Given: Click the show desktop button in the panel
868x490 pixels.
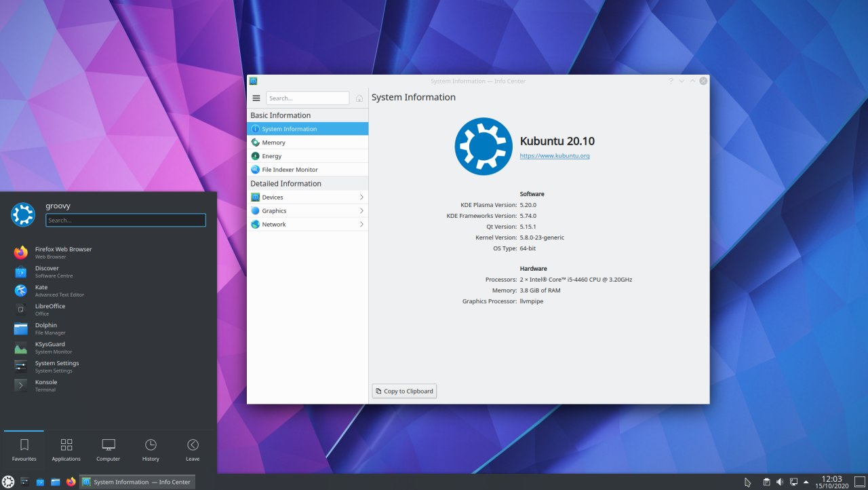Looking at the screenshot, I should [x=861, y=482].
